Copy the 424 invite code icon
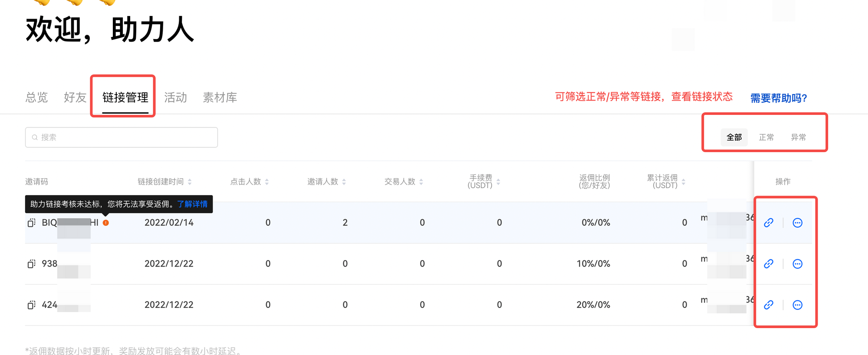868x355 pixels. pos(31,305)
